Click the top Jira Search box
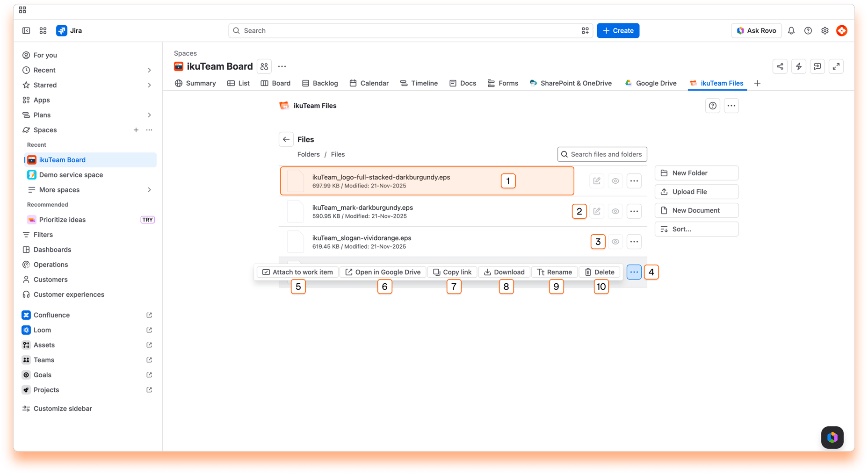The width and height of the screenshot is (868, 474). point(411,30)
